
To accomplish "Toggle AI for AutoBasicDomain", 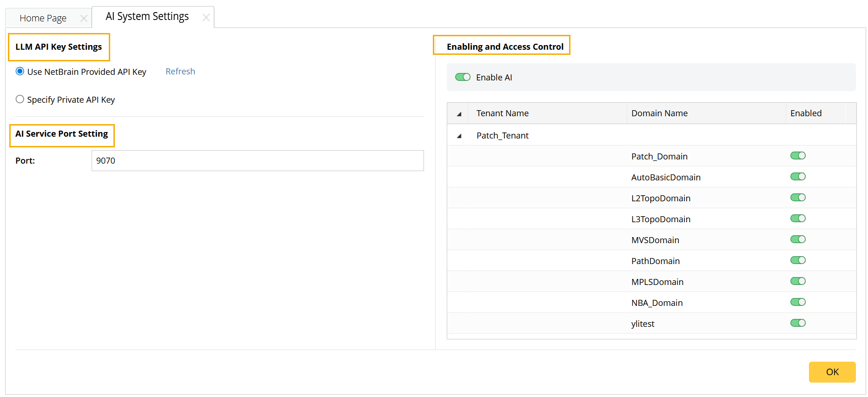I will click(x=798, y=177).
